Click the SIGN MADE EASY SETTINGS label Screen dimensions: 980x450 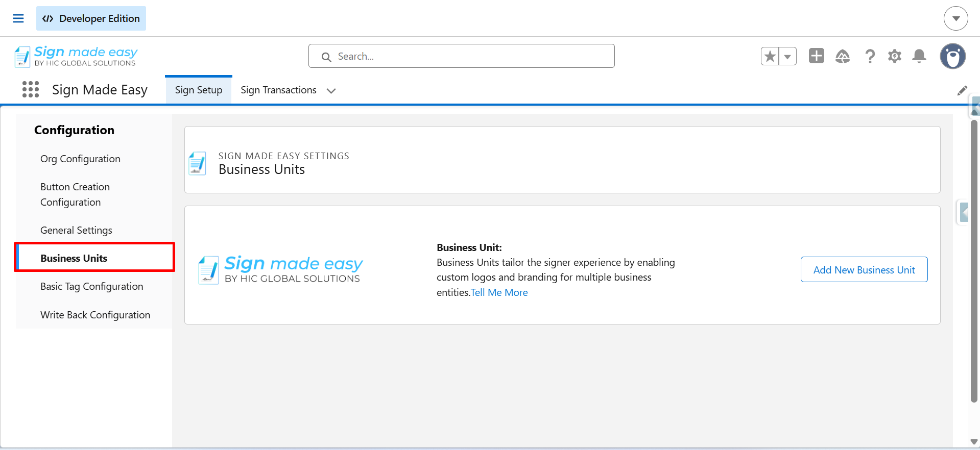(x=284, y=156)
